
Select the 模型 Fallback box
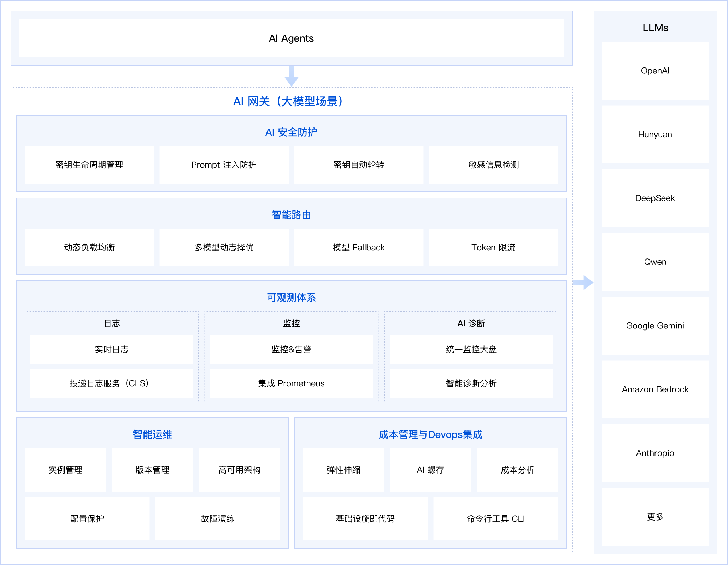click(x=359, y=248)
